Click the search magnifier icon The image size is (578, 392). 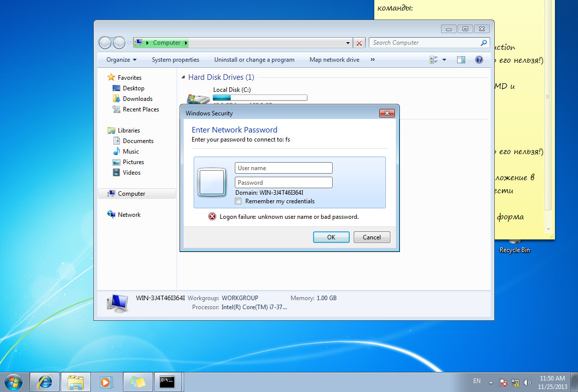pos(484,43)
